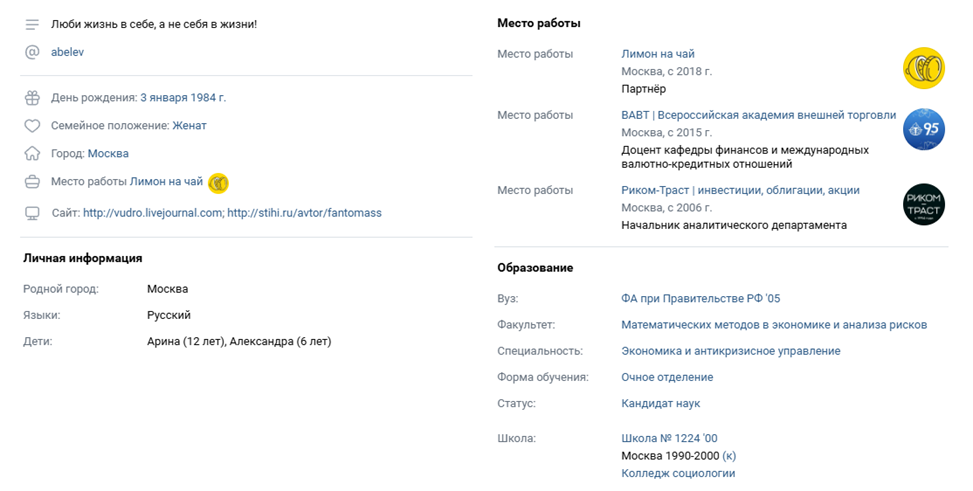
Task: Click the Колледж социологии link
Action: pos(678,473)
